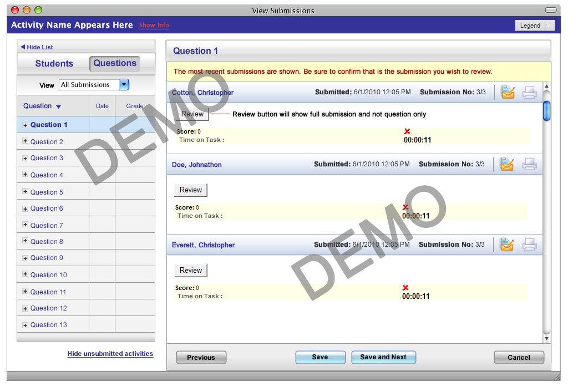Print the Everett, Christopher submission

[530, 245]
